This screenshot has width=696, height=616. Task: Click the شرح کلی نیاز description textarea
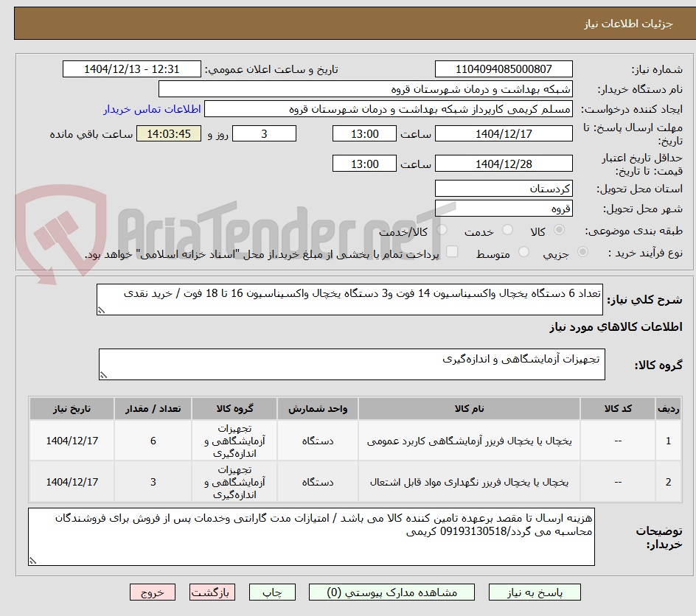(349, 300)
